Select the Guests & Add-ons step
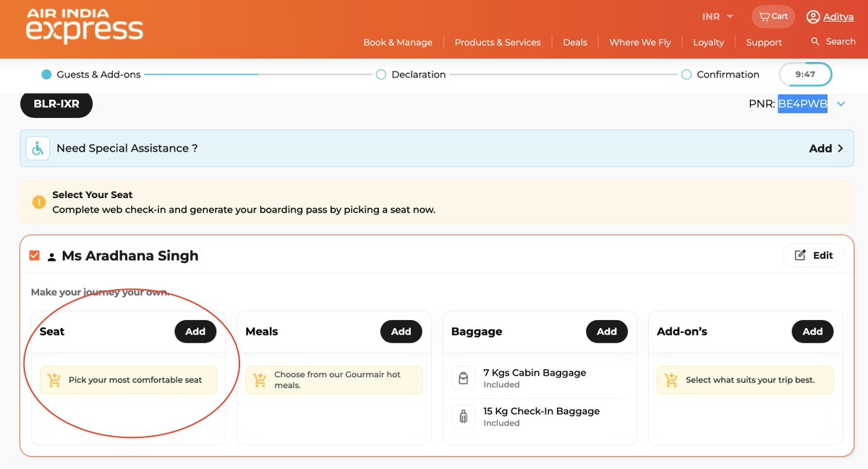The image size is (868, 469). 91,74
